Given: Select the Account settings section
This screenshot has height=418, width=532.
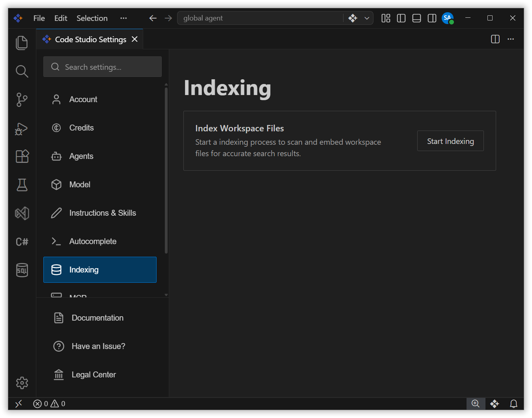Looking at the screenshot, I should tap(100, 99).
